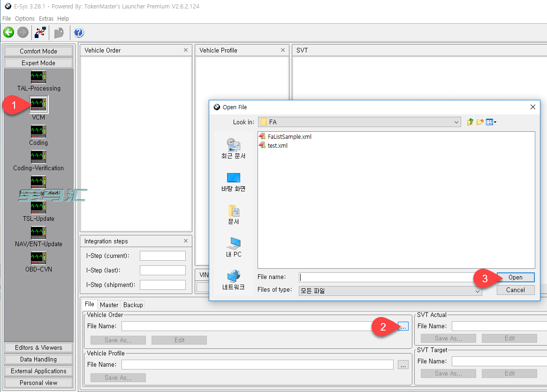Open the Coding-Verification module icon

tap(38, 157)
